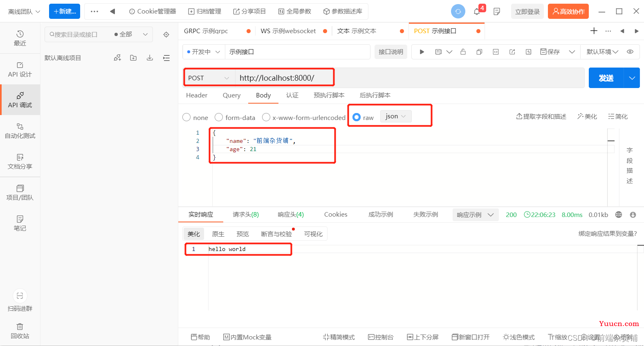Click 美化 beautify JSON button
644x346 pixels.
point(587,116)
